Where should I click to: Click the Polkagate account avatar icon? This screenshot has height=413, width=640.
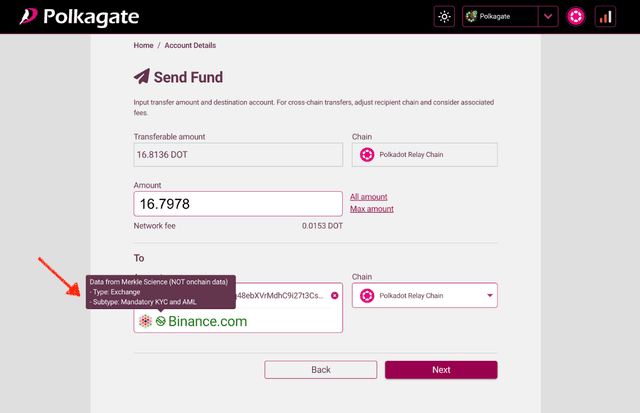(x=471, y=17)
